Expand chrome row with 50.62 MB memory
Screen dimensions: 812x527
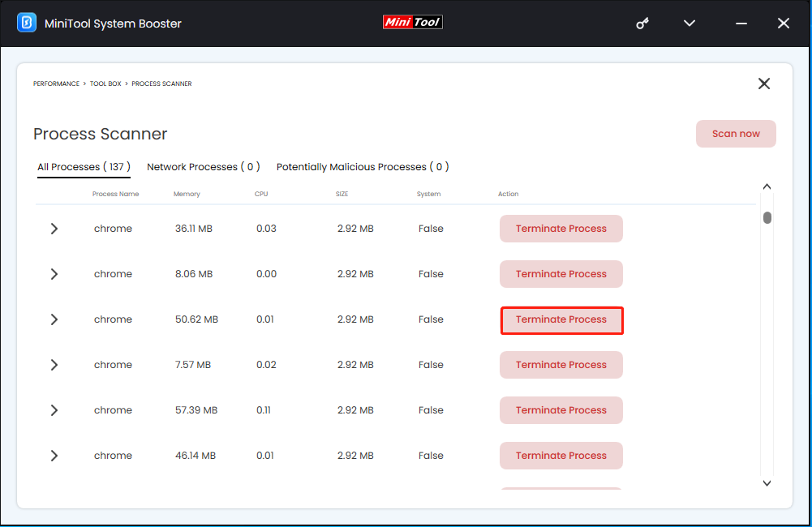(54, 319)
